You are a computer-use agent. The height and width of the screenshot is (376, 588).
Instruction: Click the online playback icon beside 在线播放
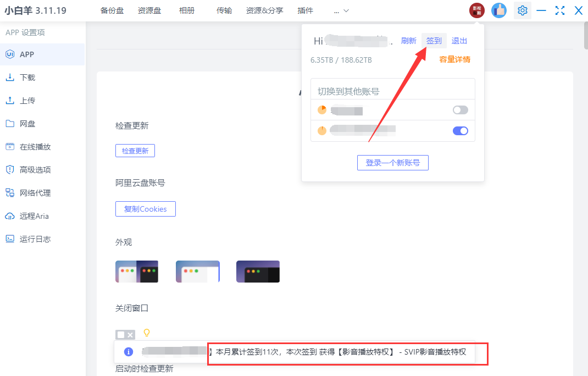click(x=10, y=147)
